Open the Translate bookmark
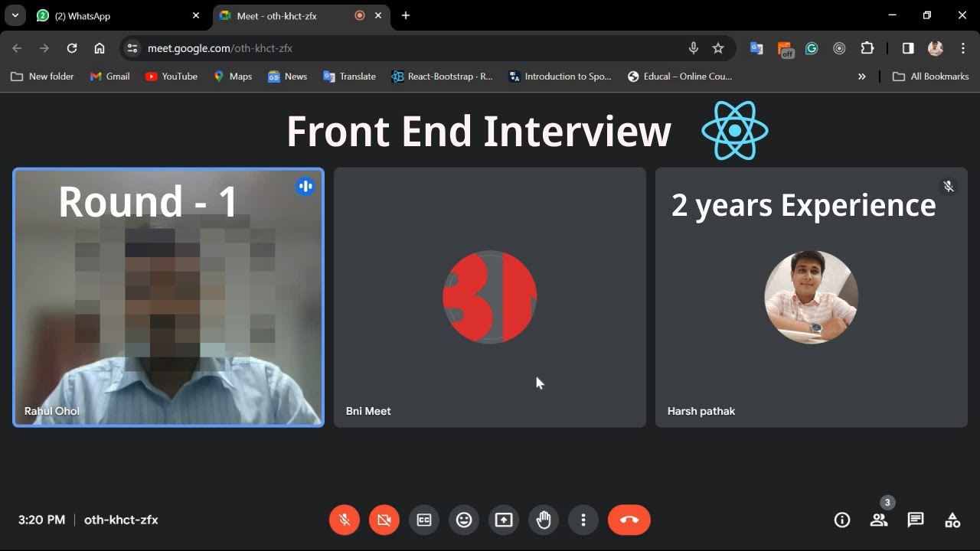This screenshot has height=551, width=980. (x=349, y=77)
